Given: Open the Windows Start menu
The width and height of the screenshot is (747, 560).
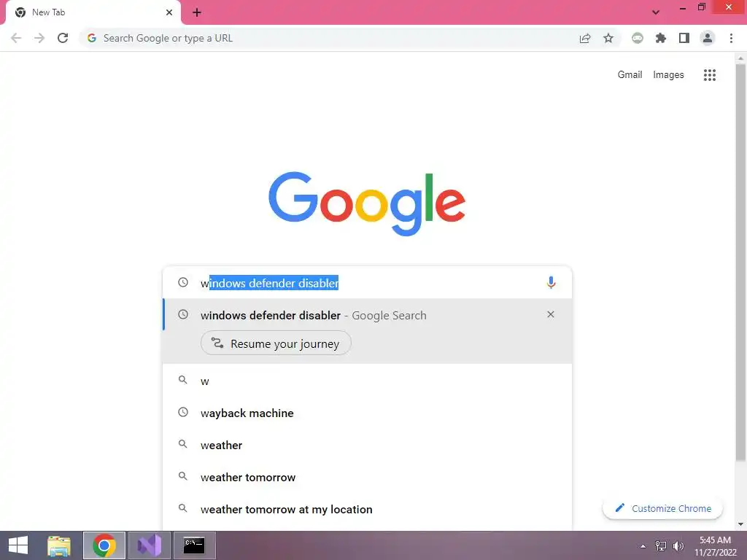Looking at the screenshot, I should (x=18, y=545).
